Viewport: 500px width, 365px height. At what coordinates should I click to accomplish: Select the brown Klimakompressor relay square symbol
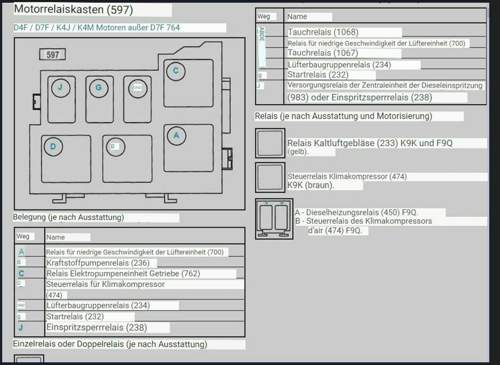click(x=270, y=178)
